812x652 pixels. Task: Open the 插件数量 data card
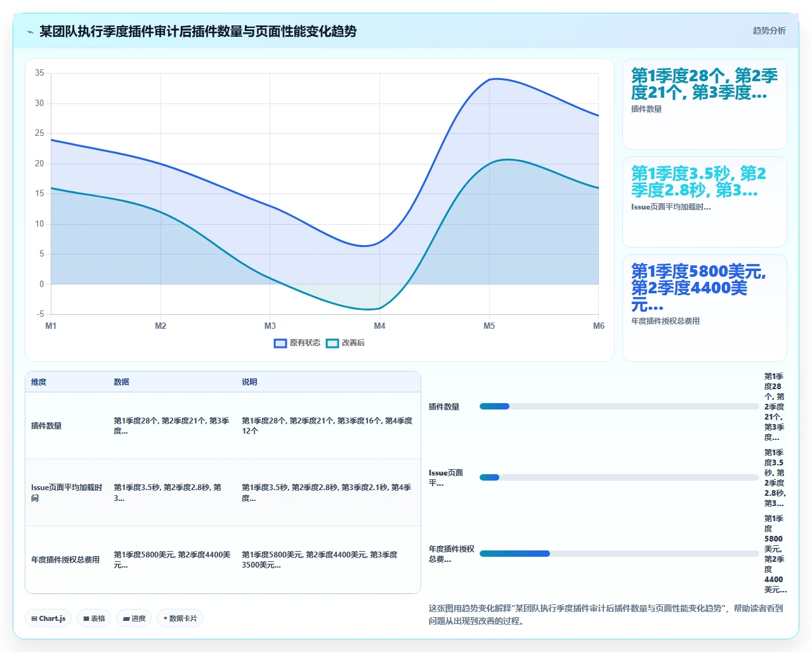coord(705,104)
